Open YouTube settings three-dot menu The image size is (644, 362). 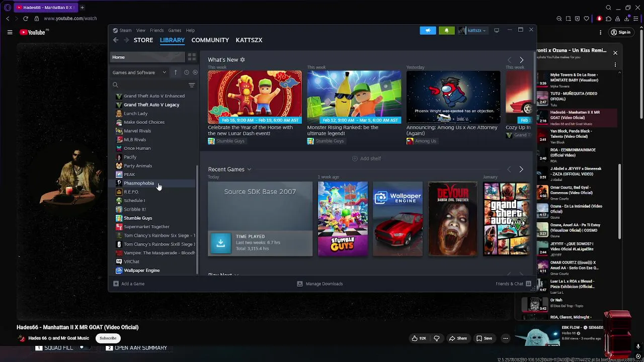pos(600,32)
